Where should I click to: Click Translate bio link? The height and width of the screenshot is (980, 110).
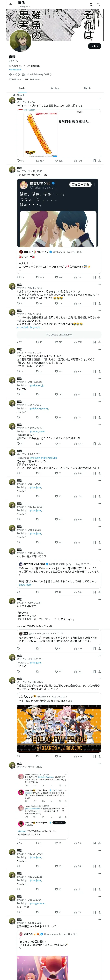click(x=15, y=70)
